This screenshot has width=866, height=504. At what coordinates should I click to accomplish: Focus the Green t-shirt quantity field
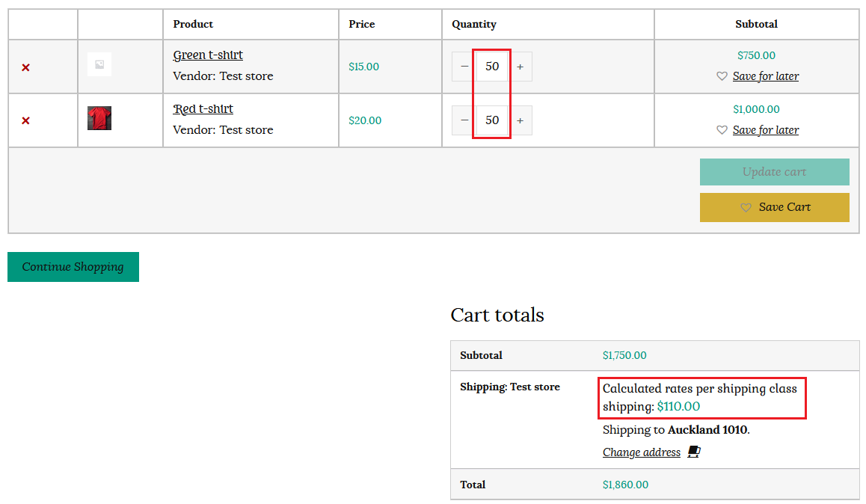coord(492,67)
